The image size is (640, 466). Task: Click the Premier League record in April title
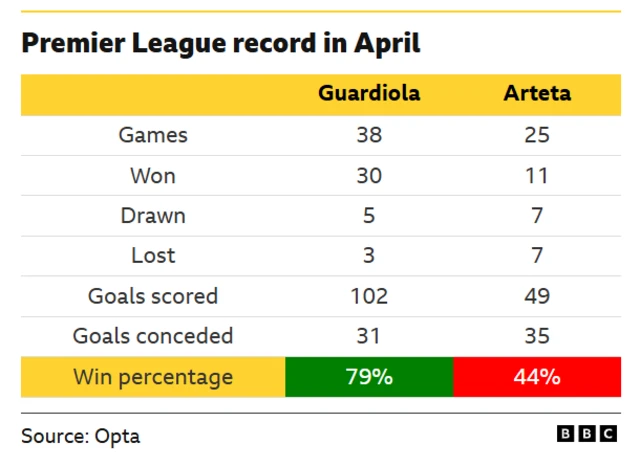pyautogui.click(x=220, y=43)
